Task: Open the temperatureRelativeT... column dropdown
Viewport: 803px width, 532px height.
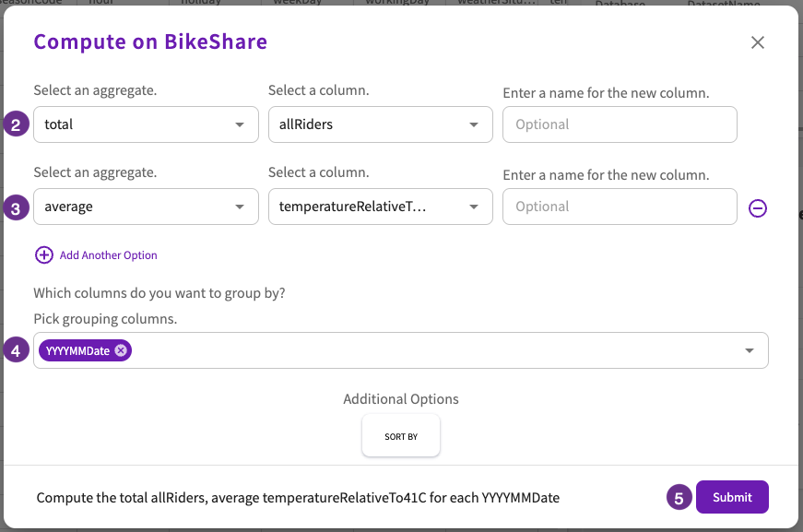Action: click(381, 207)
